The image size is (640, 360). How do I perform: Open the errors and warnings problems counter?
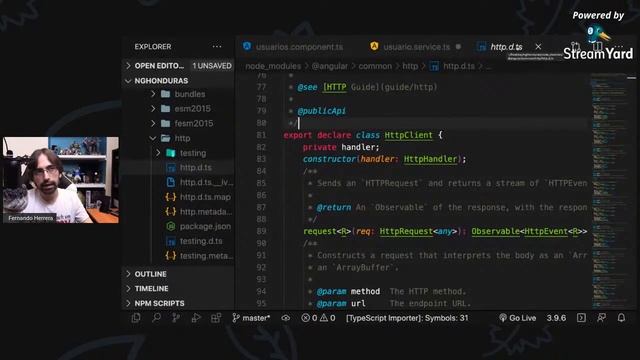tap(318, 318)
